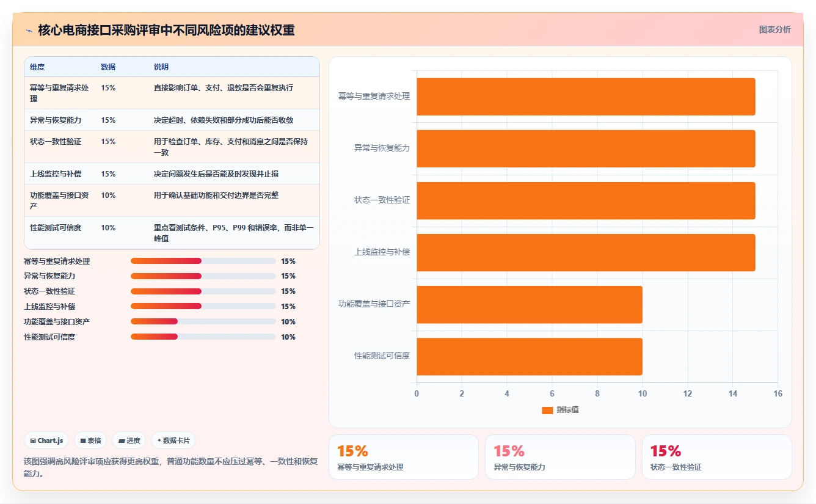Click the 异常与恢复能力 chart bar
Viewport: 816px width, 504px height.
(586, 148)
